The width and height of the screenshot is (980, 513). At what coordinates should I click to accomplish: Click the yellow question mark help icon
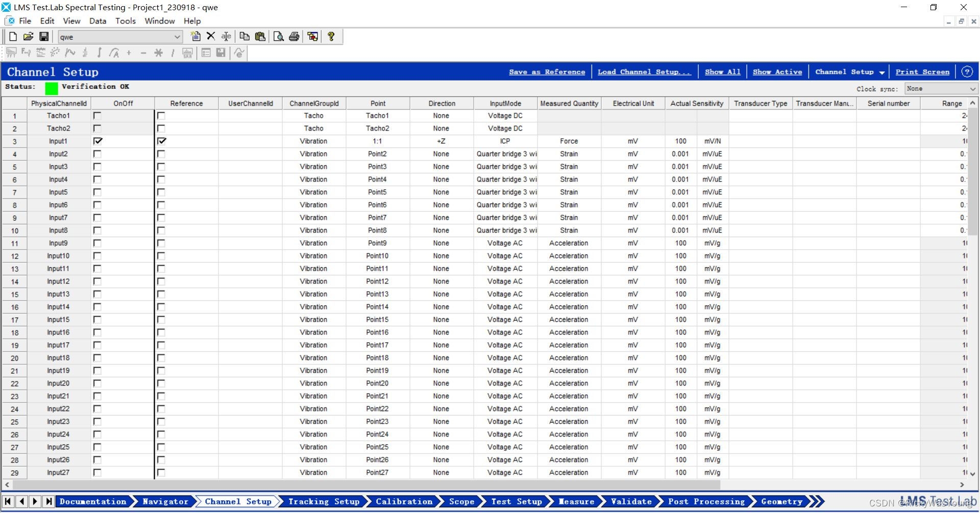pyautogui.click(x=331, y=37)
